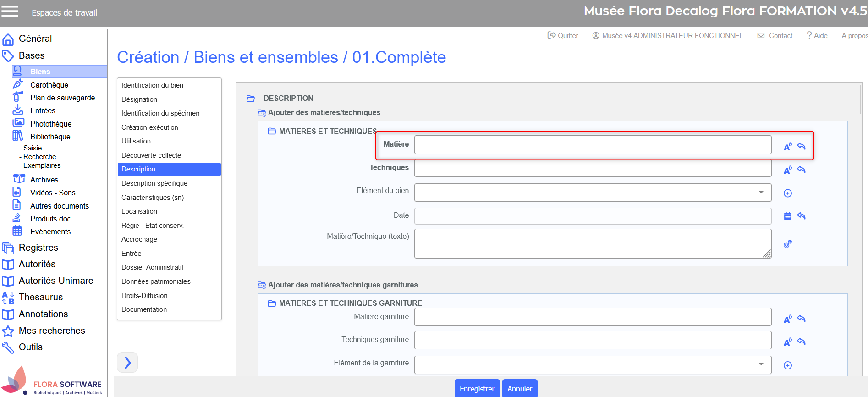
Task: Click undo arrow beside Techniques garniture
Action: click(801, 342)
